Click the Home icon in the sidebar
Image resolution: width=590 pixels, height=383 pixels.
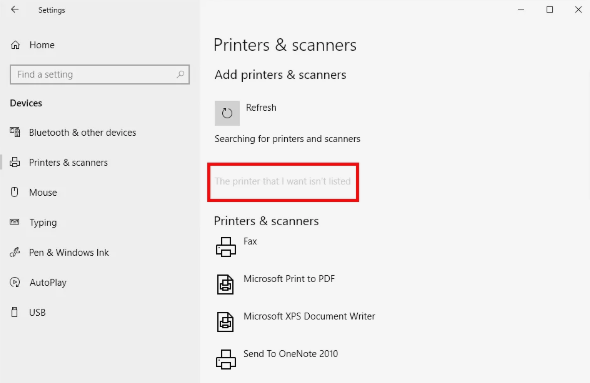tap(15, 45)
